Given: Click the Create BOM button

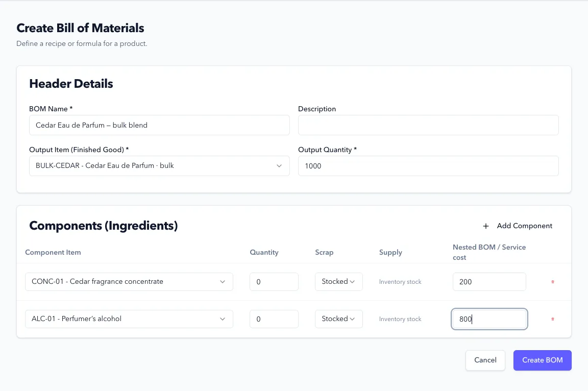Looking at the screenshot, I should click(542, 360).
